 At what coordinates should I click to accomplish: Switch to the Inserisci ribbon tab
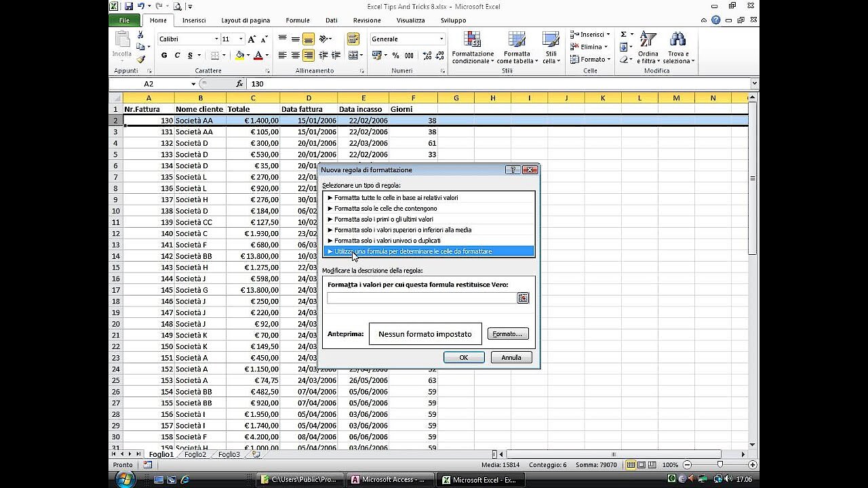pos(194,20)
